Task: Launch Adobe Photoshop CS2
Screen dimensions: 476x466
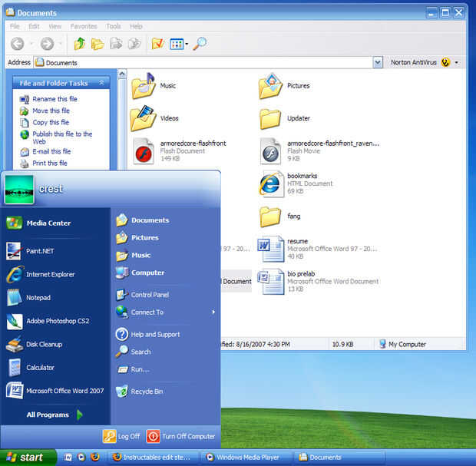Action: click(x=48, y=321)
